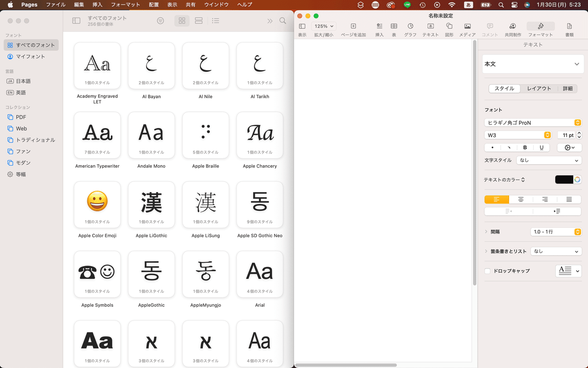This screenshot has width=588, height=368.
Task: Switch to the 詳細 tab
Action: pos(567,89)
